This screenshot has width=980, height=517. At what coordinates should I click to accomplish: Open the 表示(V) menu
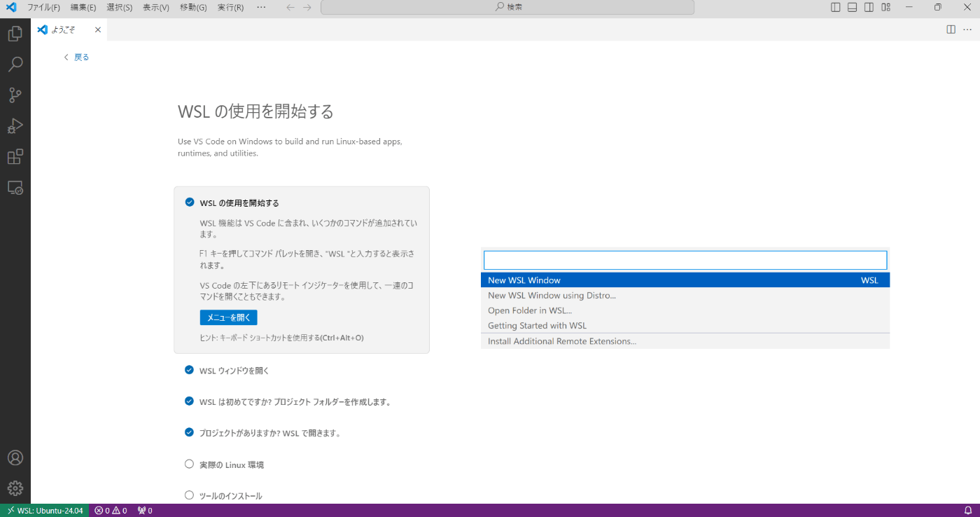click(x=156, y=7)
